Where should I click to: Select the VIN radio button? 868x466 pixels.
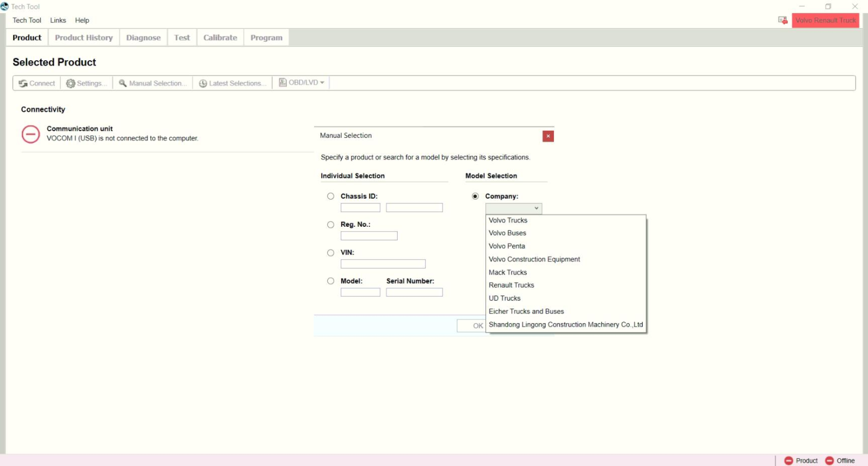330,253
